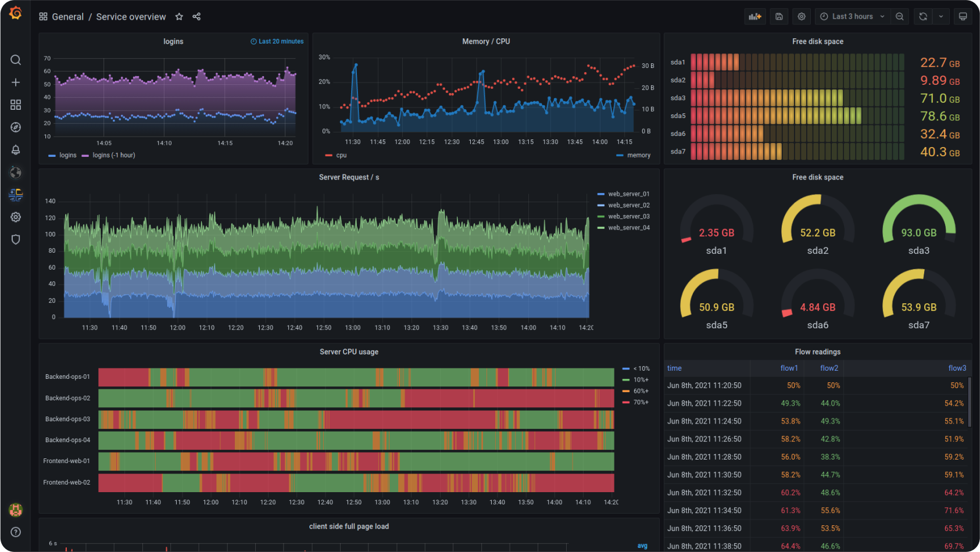Open Grafana home via the logo icon
The width and height of the screenshot is (980, 552).
(x=16, y=12)
